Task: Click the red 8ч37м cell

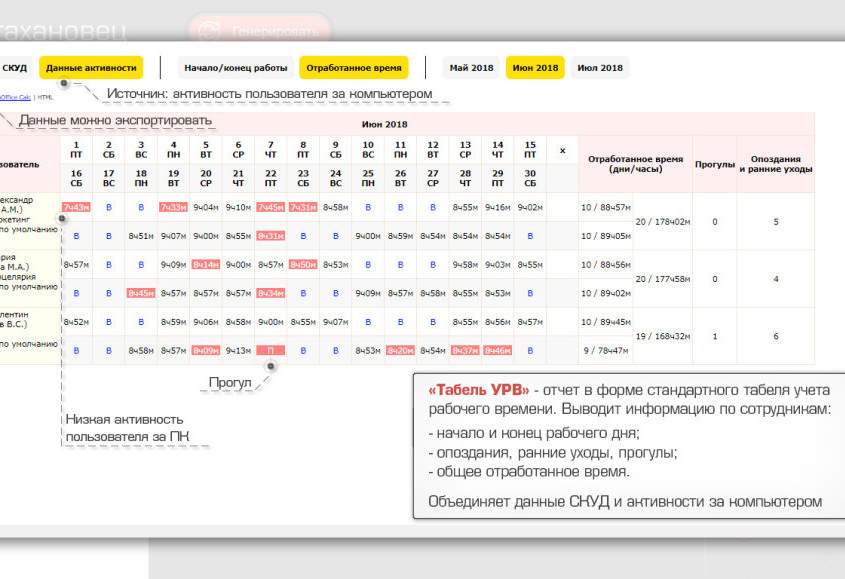Action: coord(465,350)
